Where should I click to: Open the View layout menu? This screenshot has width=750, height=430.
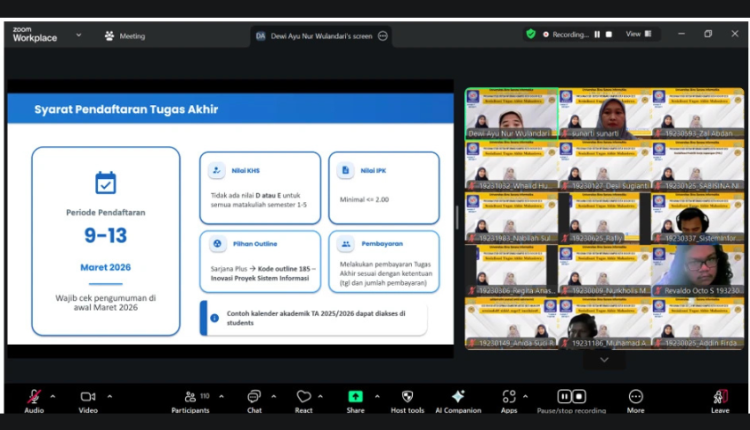click(639, 34)
